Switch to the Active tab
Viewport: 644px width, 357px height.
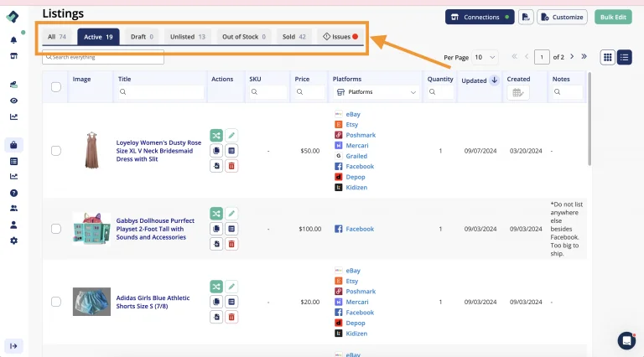98,37
